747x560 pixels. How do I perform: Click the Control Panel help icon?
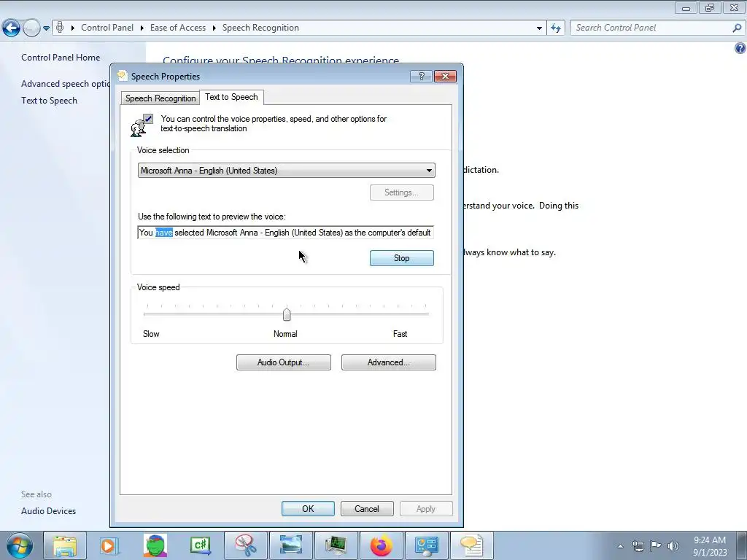point(740,48)
